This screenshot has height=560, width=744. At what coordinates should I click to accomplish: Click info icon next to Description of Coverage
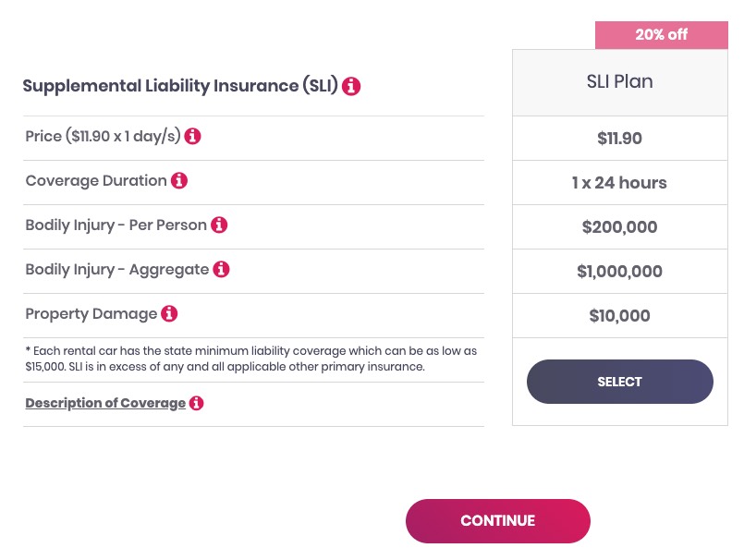196,403
